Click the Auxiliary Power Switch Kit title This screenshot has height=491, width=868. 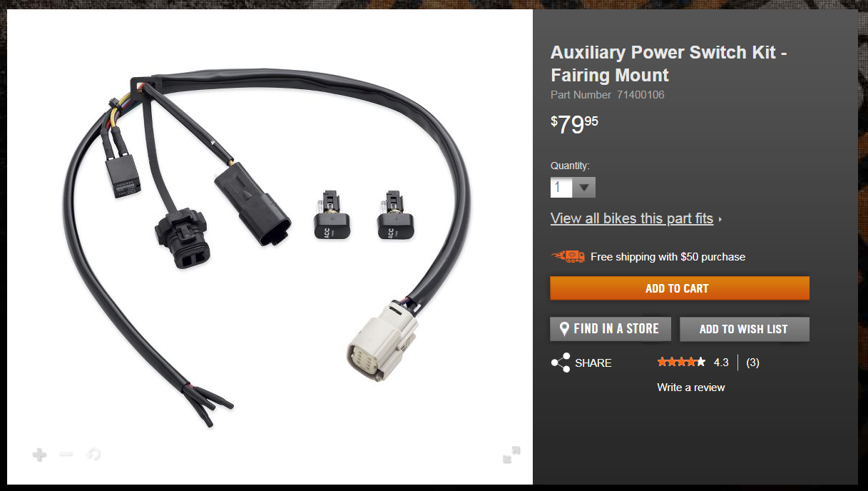(x=669, y=64)
